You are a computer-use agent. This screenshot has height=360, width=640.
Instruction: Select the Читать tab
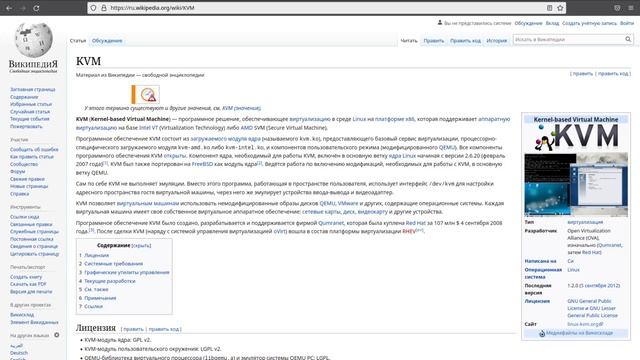409,40
